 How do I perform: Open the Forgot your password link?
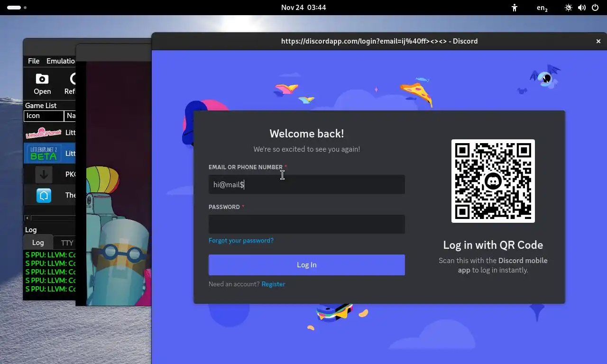tap(241, 240)
